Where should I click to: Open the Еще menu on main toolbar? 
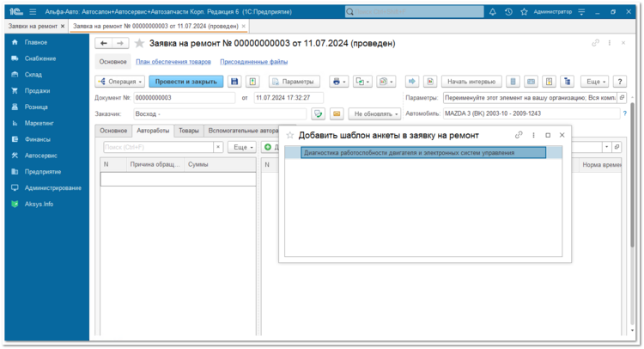pos(595,82)
